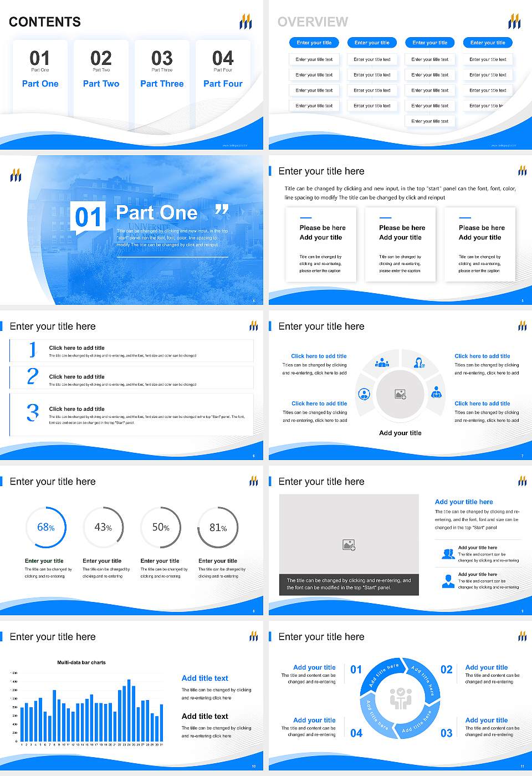Click the blue 02 beside the cycle diagram
Screen dimensions: 532x776
[x=446, y=670]
